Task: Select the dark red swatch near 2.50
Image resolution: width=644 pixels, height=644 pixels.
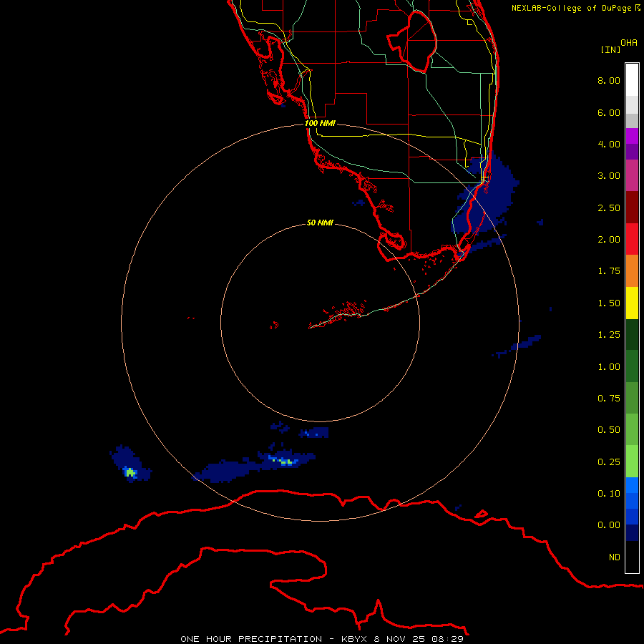Action: (632, 208)
